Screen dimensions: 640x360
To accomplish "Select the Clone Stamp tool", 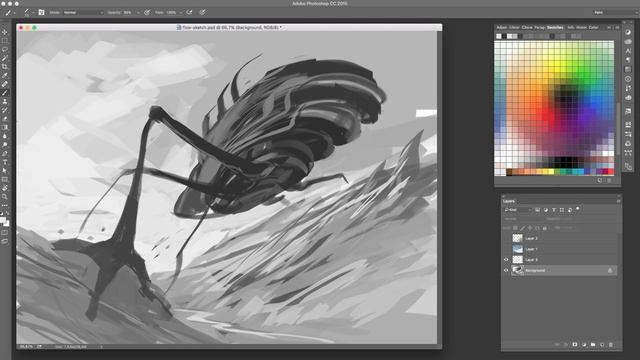I will point(5,101).
